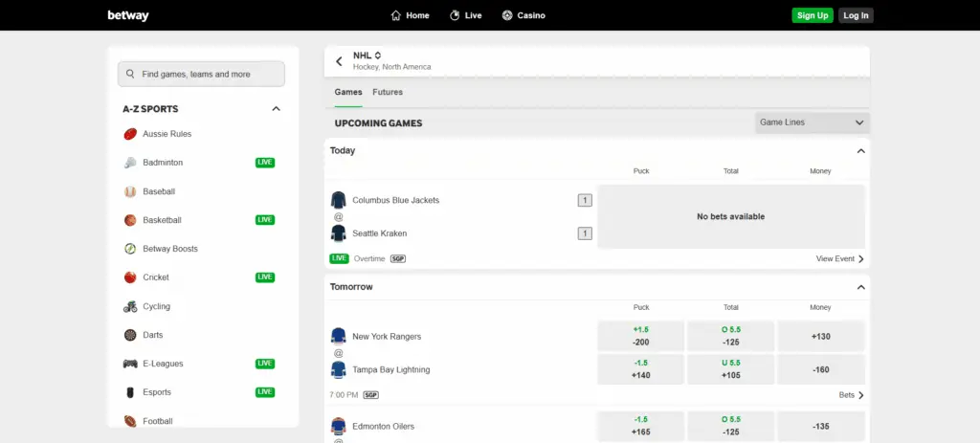This screenshot has width=980, height=443.
Task: Click the E-Leagues gamepad icon
Action: 130,364
